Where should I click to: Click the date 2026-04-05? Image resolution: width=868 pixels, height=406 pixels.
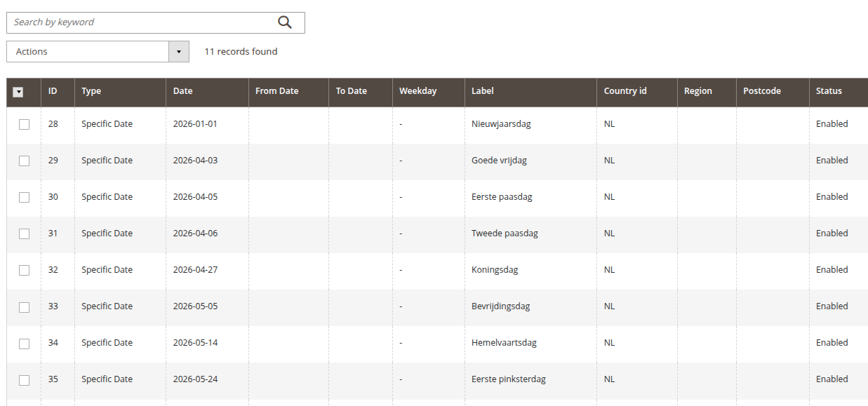click(195, 197)
